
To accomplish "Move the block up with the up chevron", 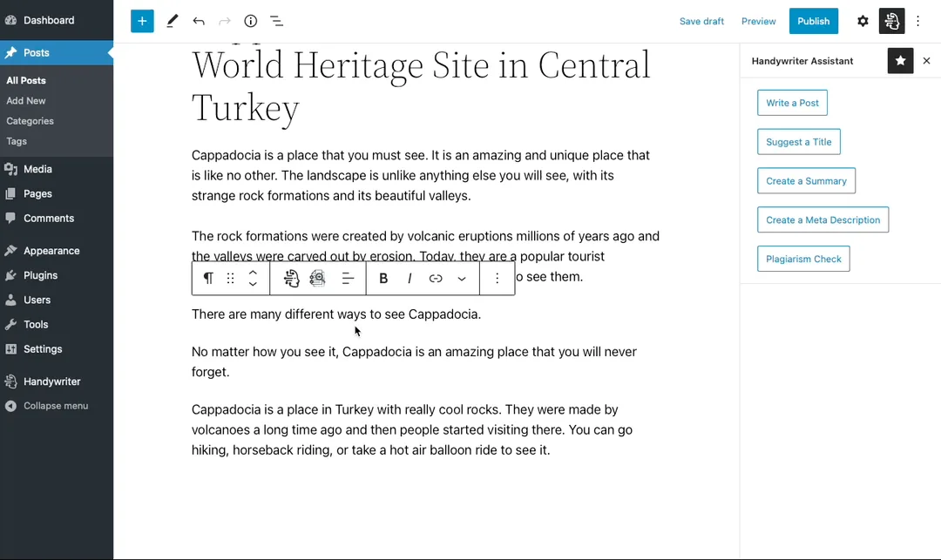I will (253, 273).
